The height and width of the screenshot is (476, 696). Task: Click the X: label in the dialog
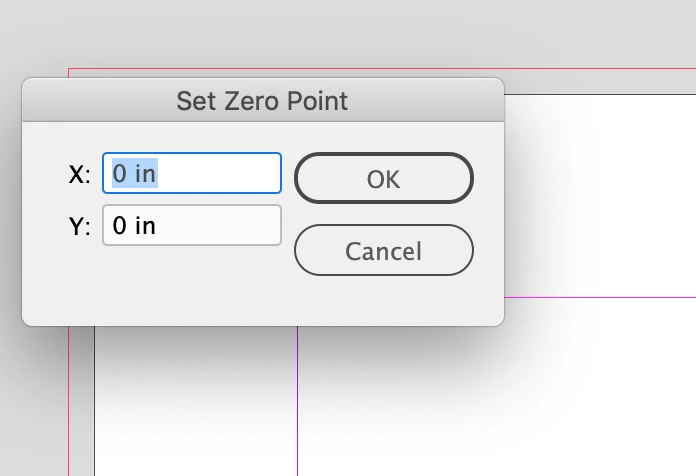[x=79, y=174]
